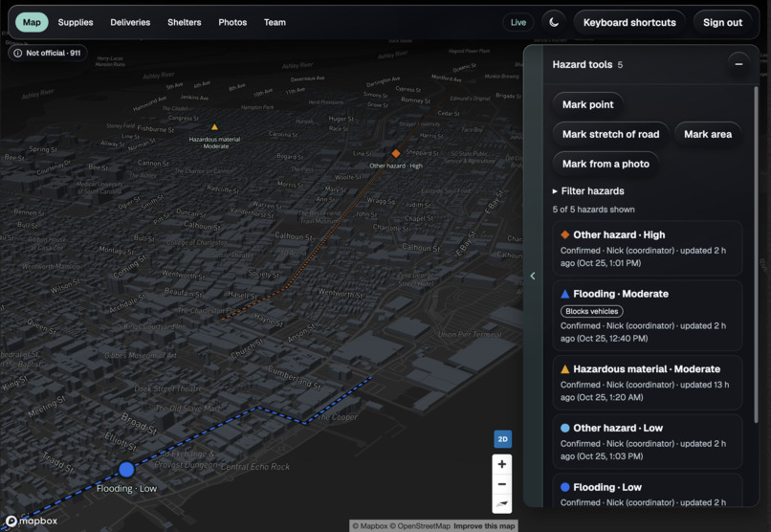Zoom out with the map minus button
771x532 pixels.
[x=502, y=484]
